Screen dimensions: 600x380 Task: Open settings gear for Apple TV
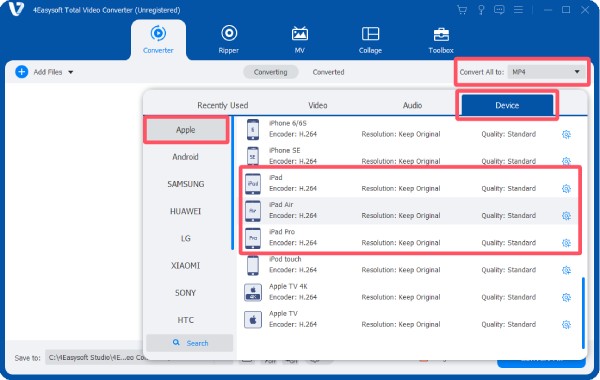point(566,325)
